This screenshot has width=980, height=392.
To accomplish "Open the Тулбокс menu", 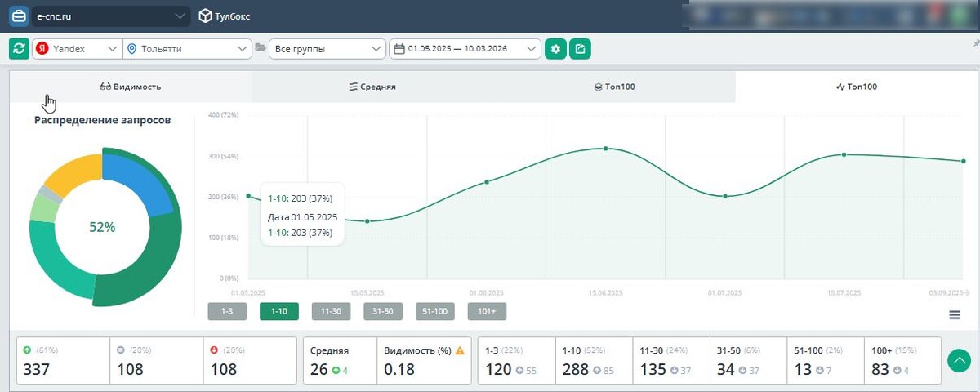I will tap(225, 16).
